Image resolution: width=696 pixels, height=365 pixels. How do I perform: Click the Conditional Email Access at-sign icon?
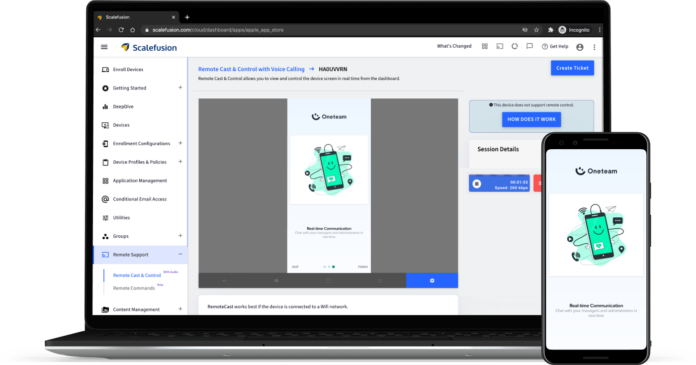click(105, 199)
